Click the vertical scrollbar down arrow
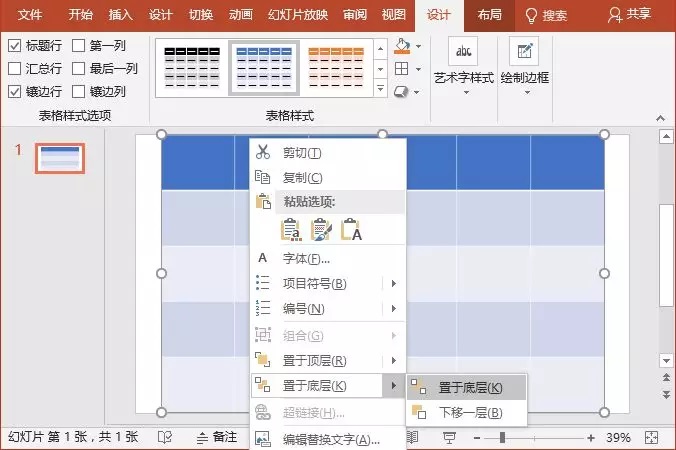The width and height of the screenshot is (676, 450). tap(666, 360)
